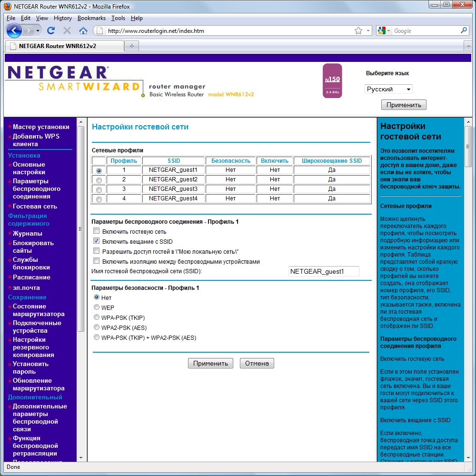The height and width of the screenshot is (476, 476).
Task: Open the History menu
Action: tap(62, 18)
